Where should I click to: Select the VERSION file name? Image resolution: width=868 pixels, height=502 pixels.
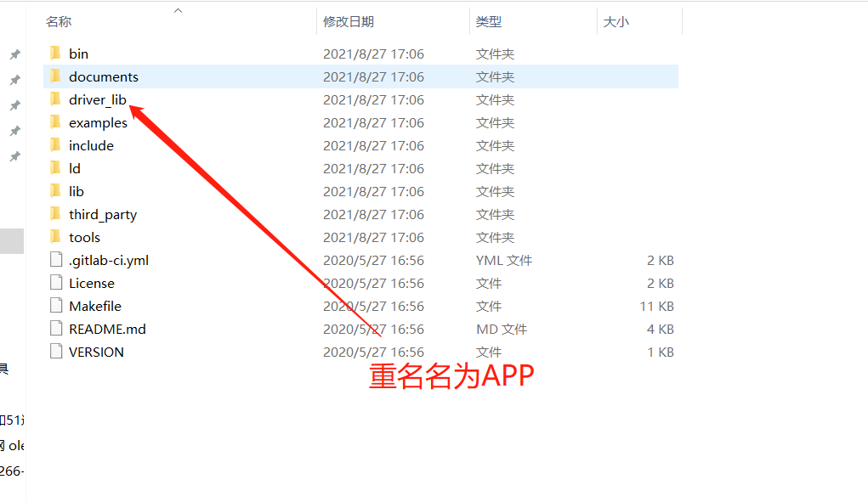(96, 353)
